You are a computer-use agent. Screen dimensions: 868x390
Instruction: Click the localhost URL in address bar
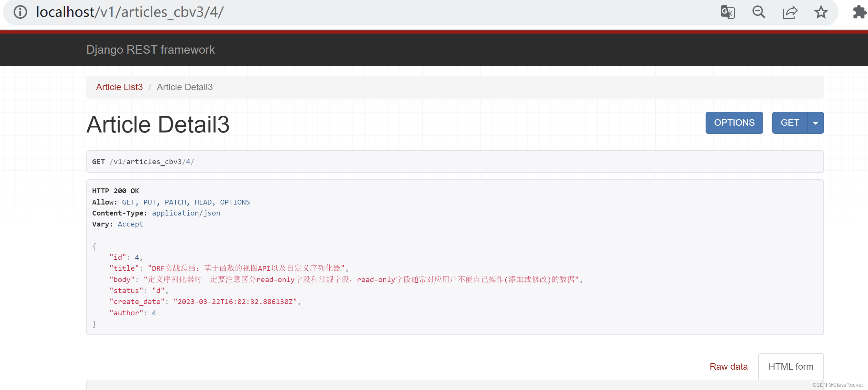(x=130, y=12)
